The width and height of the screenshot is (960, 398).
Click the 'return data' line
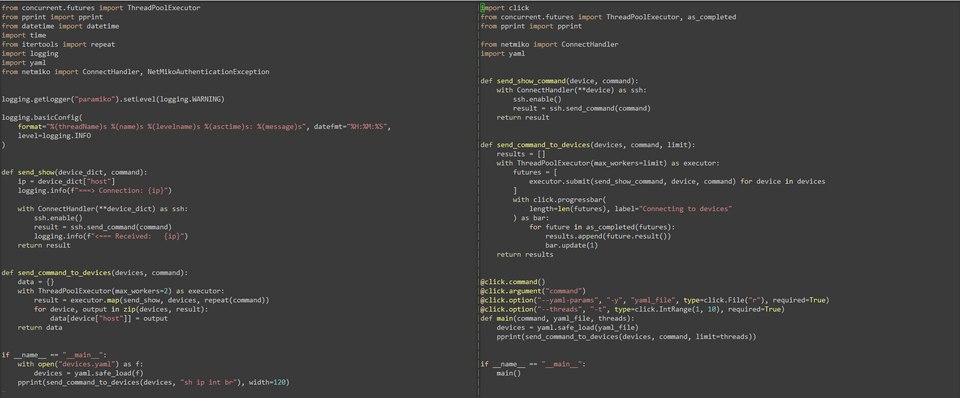tap(40, 328)
